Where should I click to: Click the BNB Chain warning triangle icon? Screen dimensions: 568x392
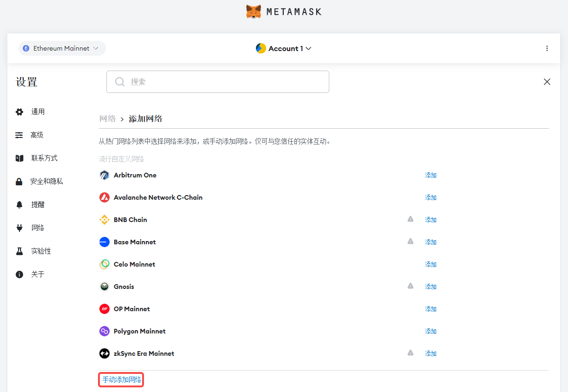coord(411,219)
